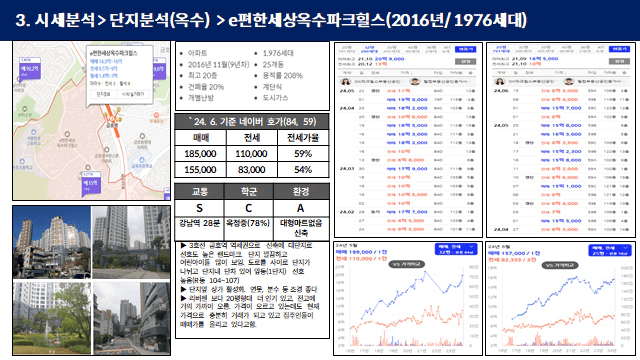Click the 전세 8.5억~9억 link in the popup
The image size is (640, 360).
tap(104, 69)
